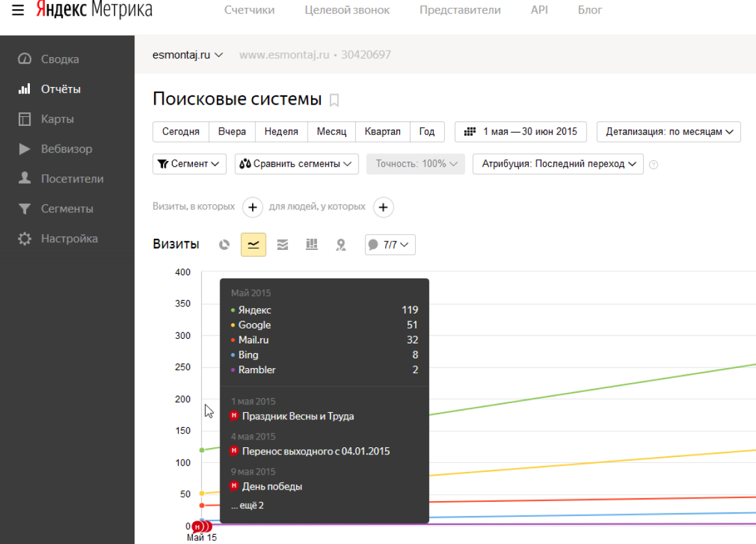Open the Точность: 100% dropdown

[x=416, y=164]
